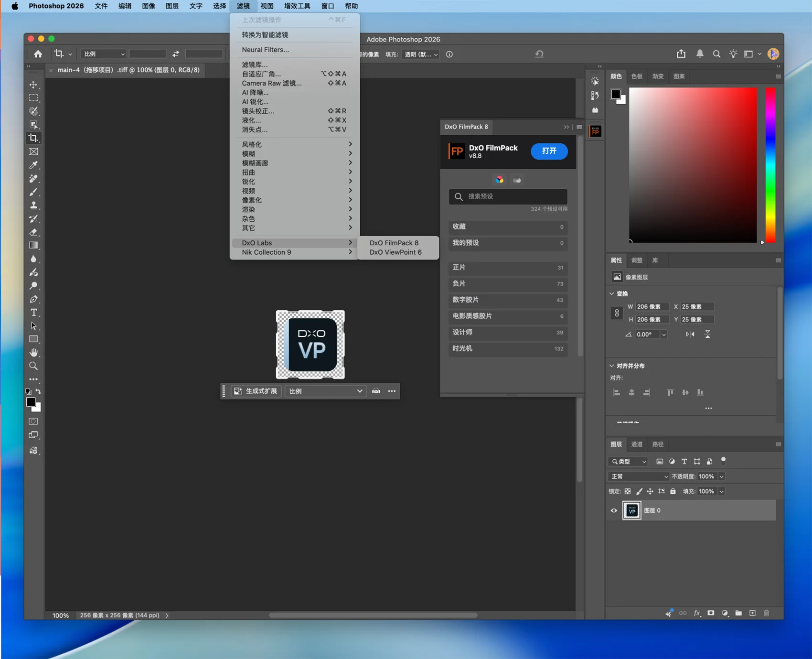Open Nik Collection 9 submenu

(295, 252)
